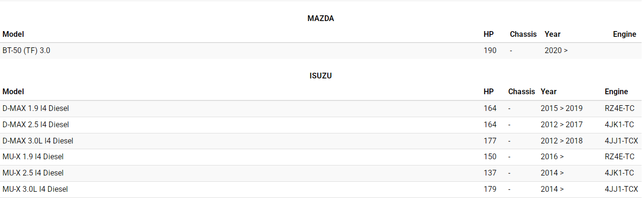
Task: Click the 137 HP value for MU-X 2.5
Action: pyautogui.click(x=490, y=173)
